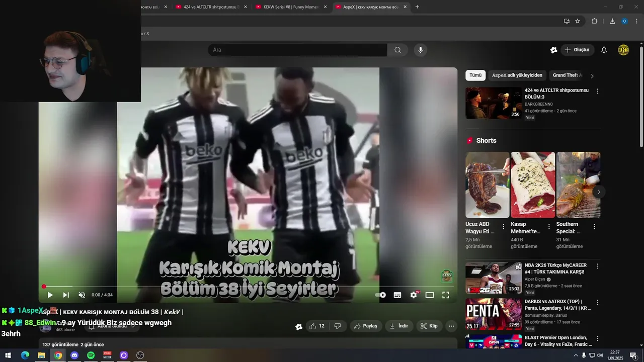Open options for Kasap Mehmet'te short
The height and width of the screenshot is (362, 644).
[549, 227]
